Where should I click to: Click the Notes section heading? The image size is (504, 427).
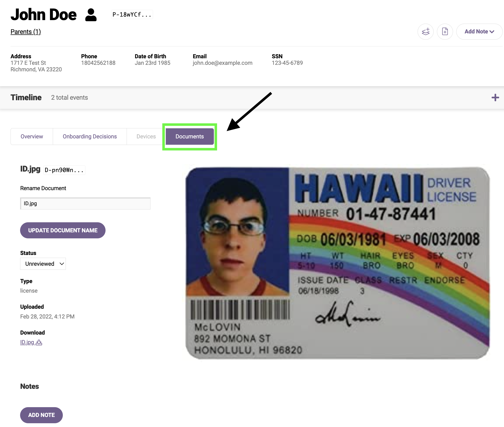30,386
